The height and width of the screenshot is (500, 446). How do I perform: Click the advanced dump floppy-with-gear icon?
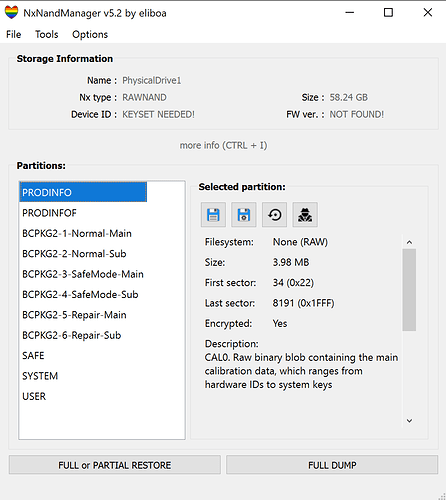point(244,215)
